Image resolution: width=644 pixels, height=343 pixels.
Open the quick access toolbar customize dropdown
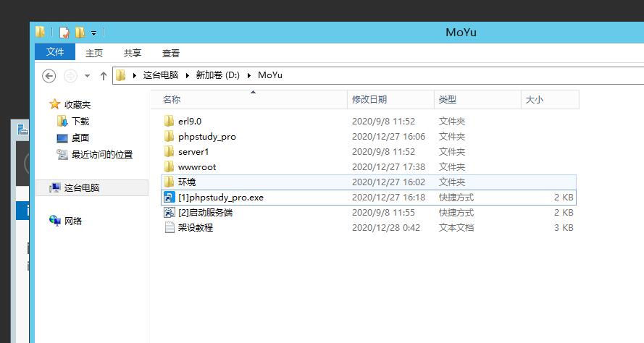click(93, 33)
